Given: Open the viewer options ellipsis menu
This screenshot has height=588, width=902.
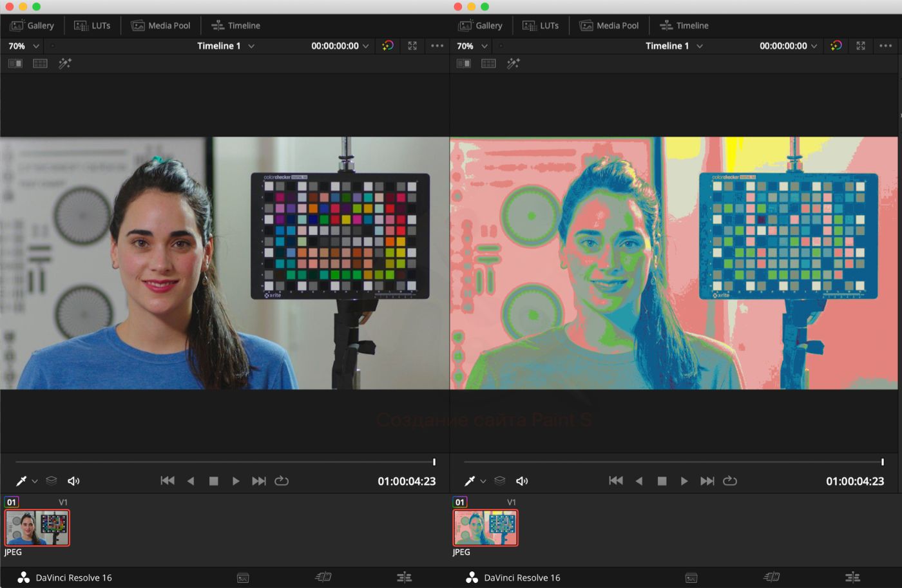Looking at the screenshot, I should (437, 46).
